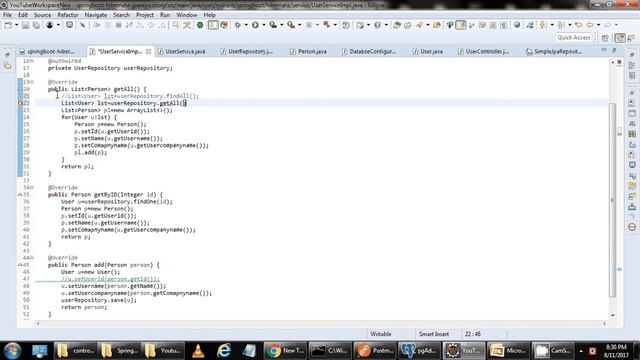Screen dimensions: 640x360
Task: Click the Open Type toolbar icon
Action: point(397,25)
